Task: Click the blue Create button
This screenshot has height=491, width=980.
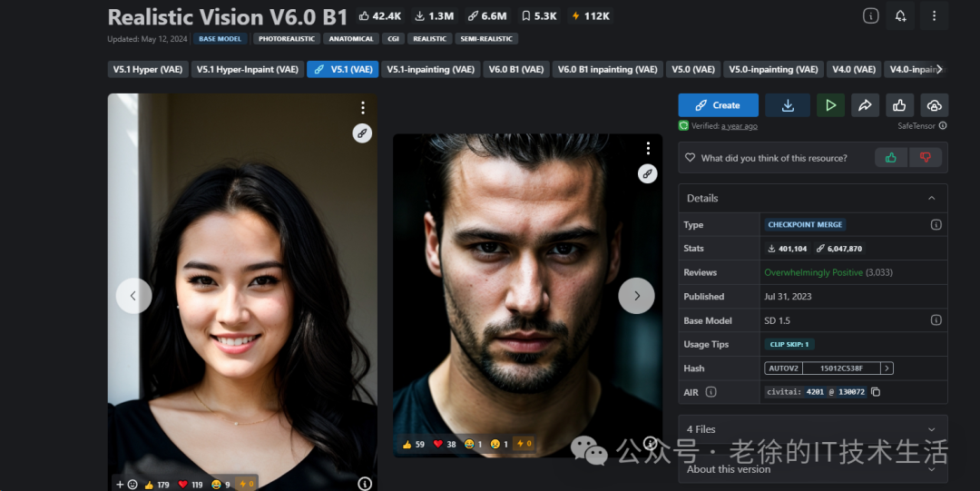Action: click(x=718, y=105)
